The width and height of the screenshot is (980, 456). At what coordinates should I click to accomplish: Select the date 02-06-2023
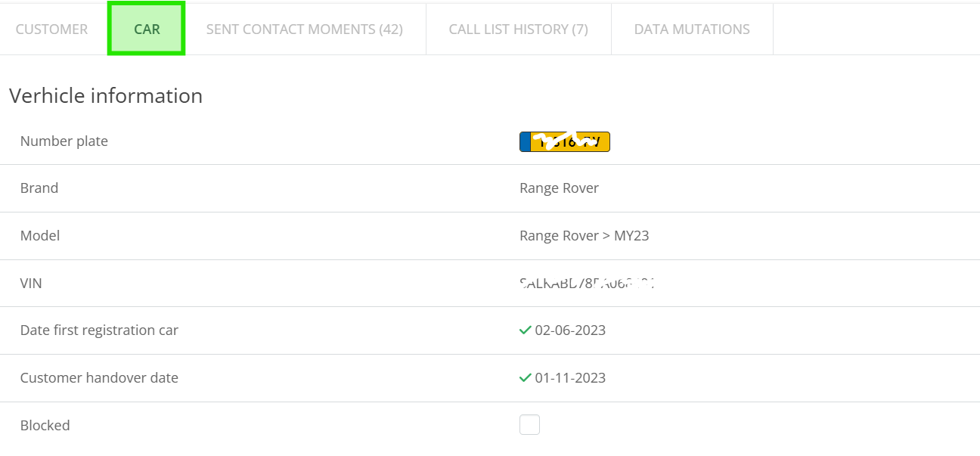(x=570, y=330)
